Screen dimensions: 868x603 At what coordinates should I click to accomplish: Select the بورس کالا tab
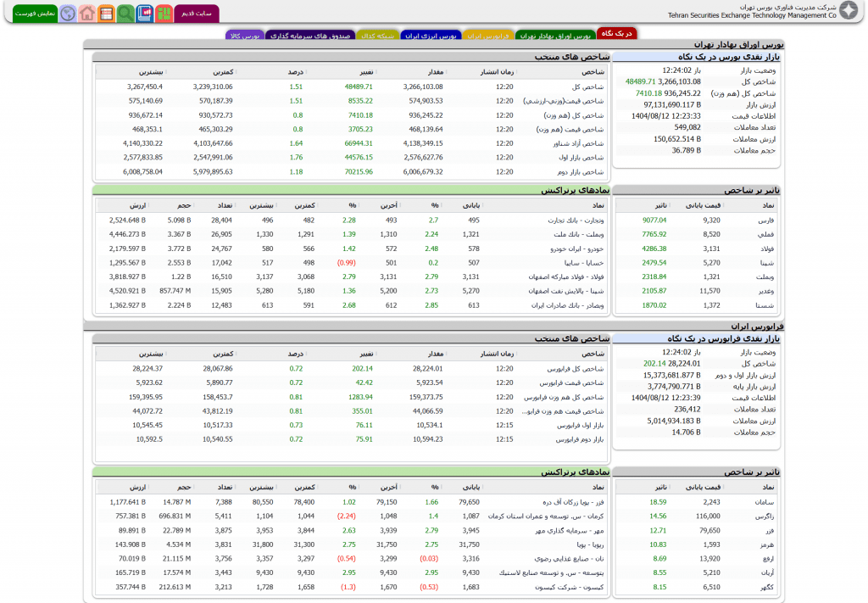coord(245,36)
